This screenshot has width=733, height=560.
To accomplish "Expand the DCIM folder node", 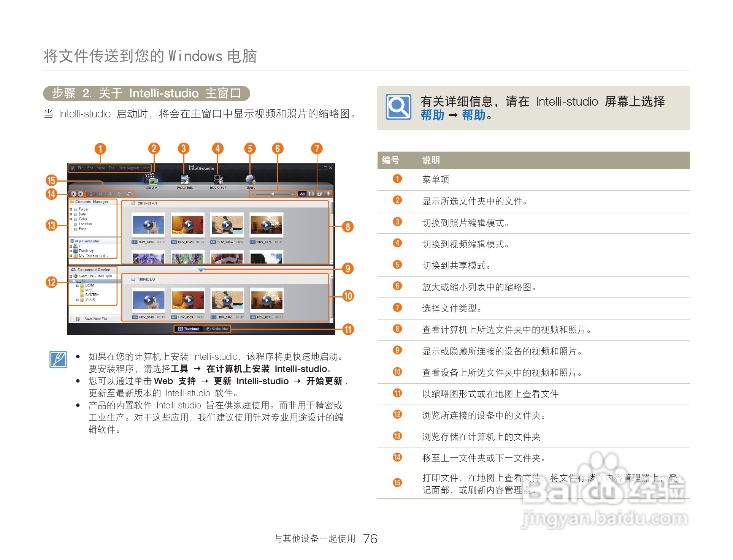I will coord(77,286).
